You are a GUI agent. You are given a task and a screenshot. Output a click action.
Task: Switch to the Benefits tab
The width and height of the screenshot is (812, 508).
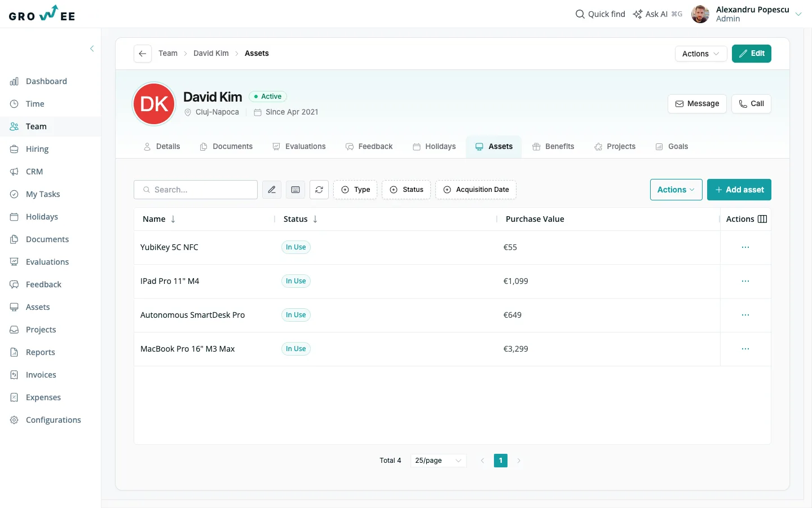point(553,147)
